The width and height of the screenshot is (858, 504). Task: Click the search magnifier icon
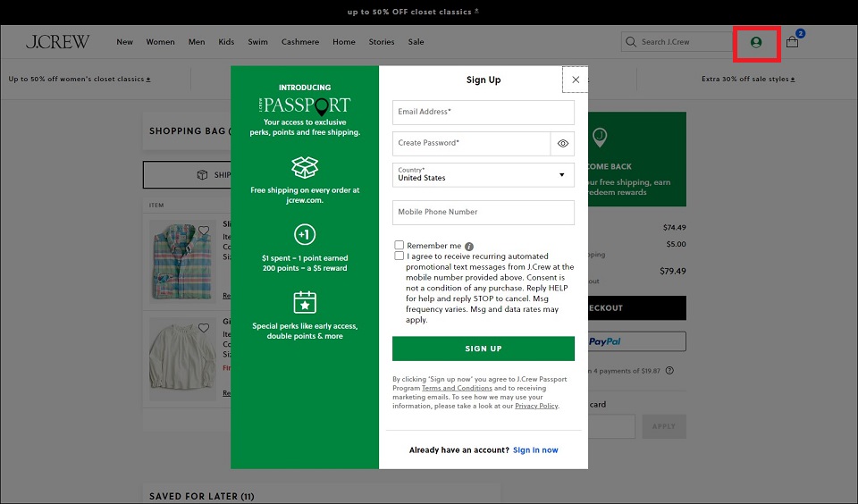(631, 42)
